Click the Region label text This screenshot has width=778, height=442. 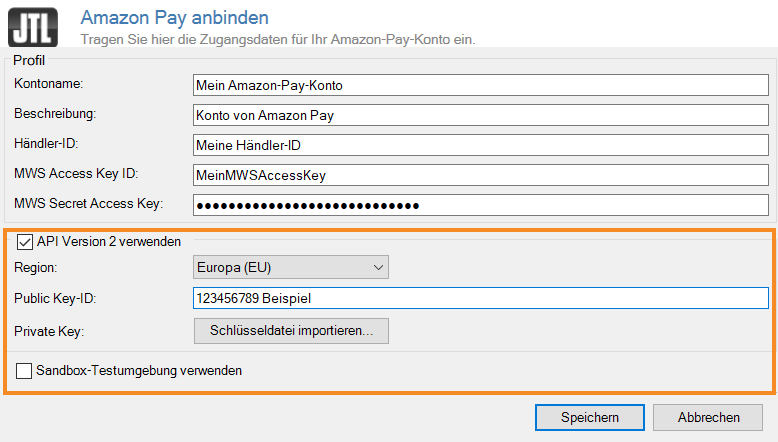[36, 267]
